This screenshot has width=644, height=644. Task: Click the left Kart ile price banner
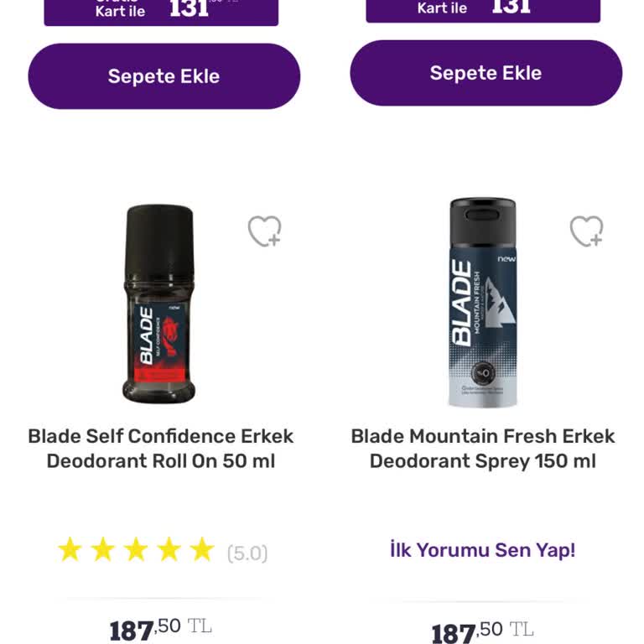(161, 12)
